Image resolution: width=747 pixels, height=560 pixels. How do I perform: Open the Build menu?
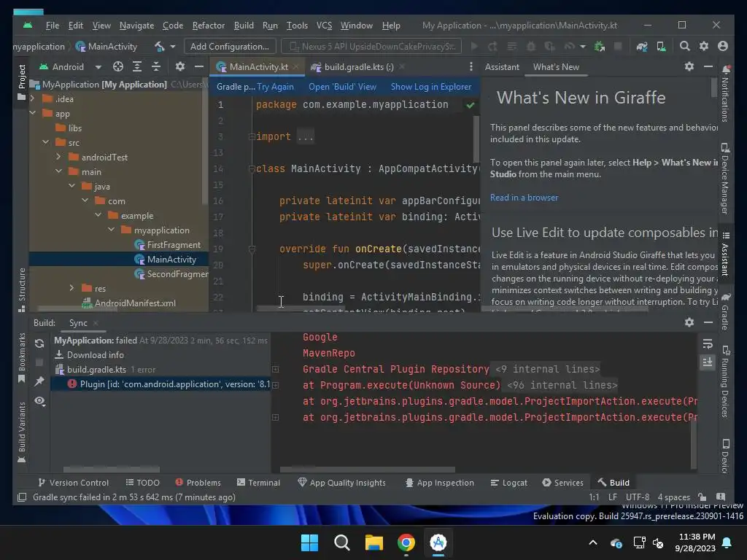point(244,26)
